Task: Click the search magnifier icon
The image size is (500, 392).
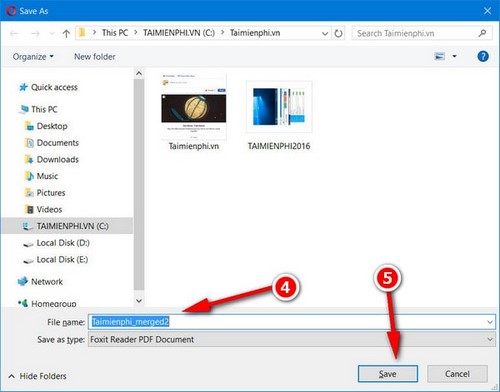Action: point(482,33)
